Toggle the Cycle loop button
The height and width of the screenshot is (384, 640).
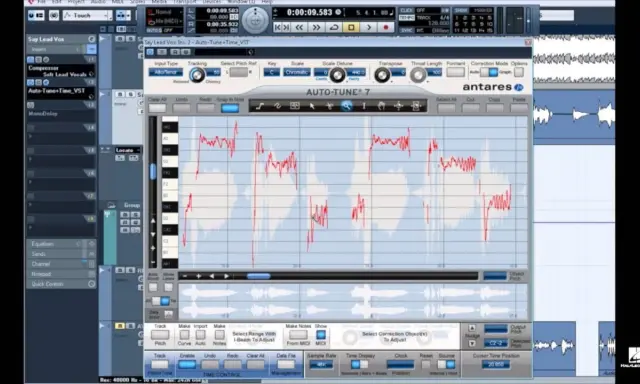(334, 27)
